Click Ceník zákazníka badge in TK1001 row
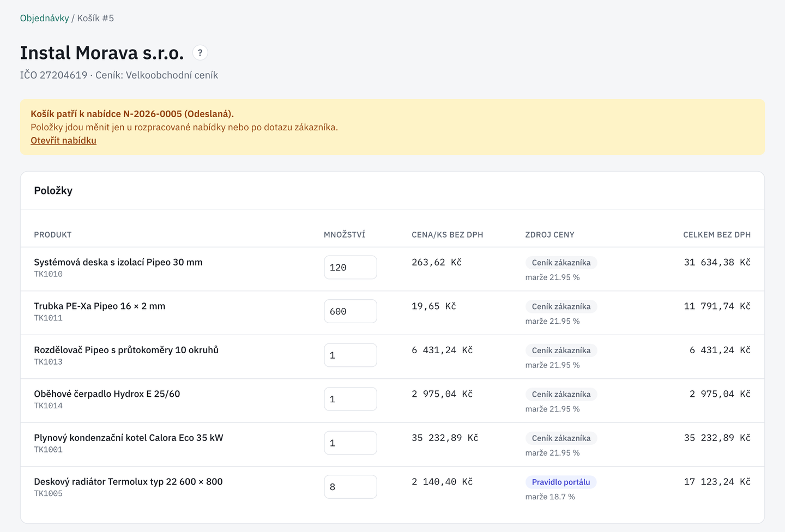Screen dimensions: 785x532 (x=561, y=438)
